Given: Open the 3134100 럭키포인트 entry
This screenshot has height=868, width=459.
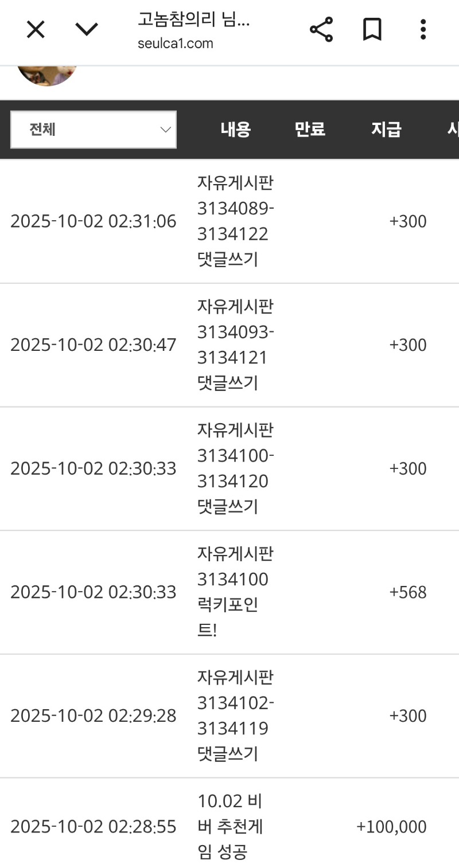Looking at the screenshot, I should pos(233,592).
